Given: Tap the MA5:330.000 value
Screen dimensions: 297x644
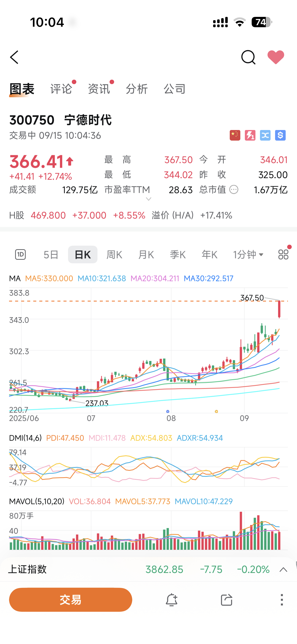Looking at the screenshot, I should [x=49, y=278].
